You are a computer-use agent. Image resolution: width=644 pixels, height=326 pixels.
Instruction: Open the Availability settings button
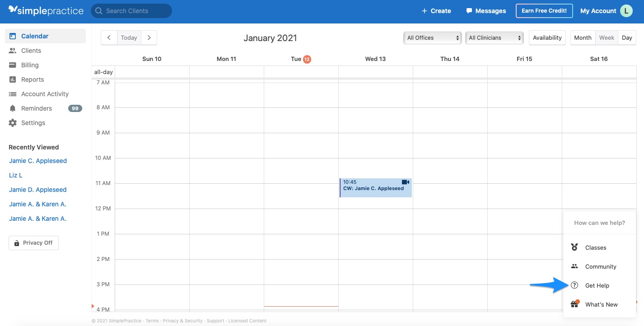click(547, 38)
